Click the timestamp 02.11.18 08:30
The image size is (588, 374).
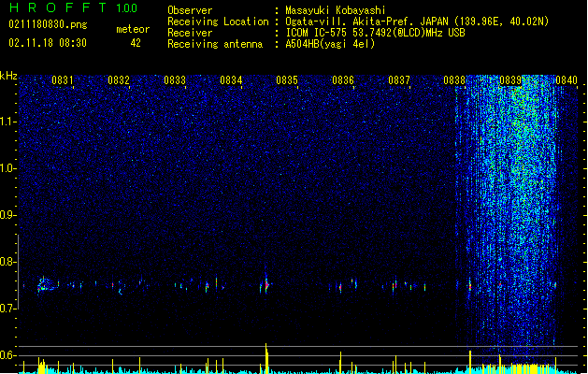pos(48,43)
